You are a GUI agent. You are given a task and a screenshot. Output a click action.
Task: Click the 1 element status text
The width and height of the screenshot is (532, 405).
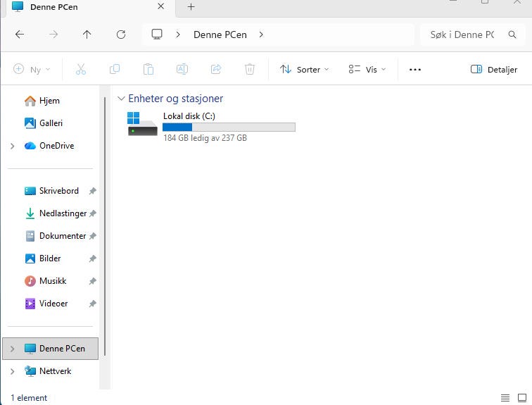coord(29,397)
